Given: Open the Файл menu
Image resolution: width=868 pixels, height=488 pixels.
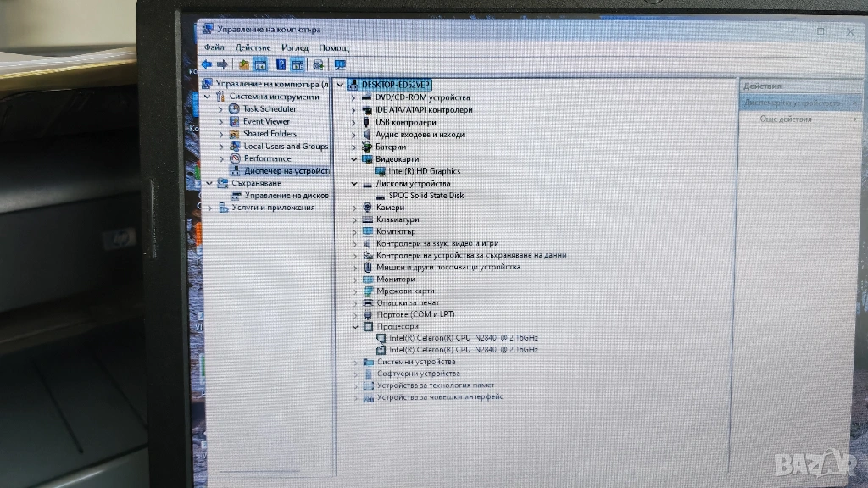Looking at the screenshot, I should 214,47.
